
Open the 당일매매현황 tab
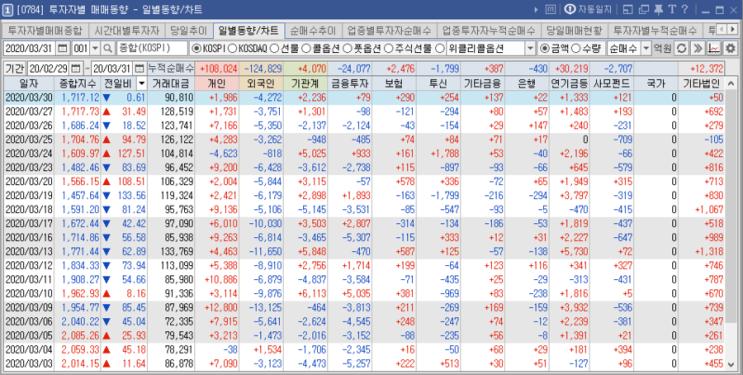tap(574, 31)
